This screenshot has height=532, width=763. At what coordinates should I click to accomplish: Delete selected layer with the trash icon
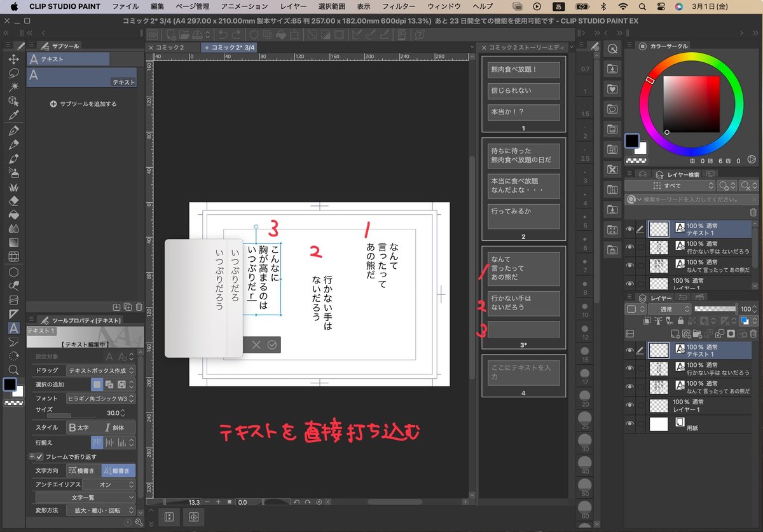[x=753, y=334]
